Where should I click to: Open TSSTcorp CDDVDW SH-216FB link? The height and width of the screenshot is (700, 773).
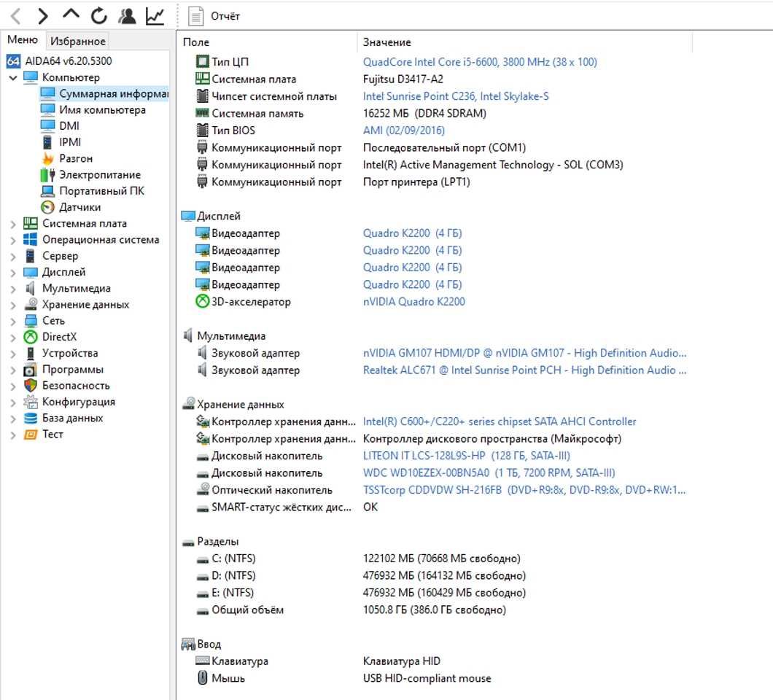tap(524, 490)
